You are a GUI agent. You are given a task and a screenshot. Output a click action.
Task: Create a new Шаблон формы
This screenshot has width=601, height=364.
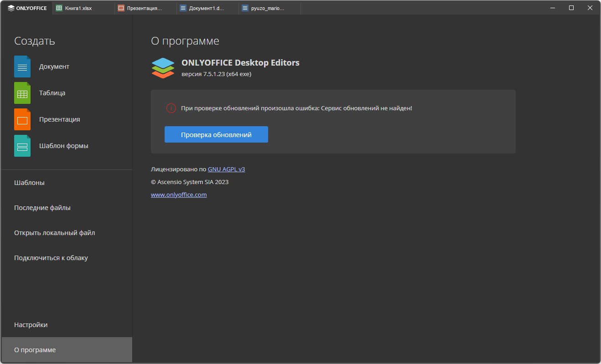tap(67, 146)
